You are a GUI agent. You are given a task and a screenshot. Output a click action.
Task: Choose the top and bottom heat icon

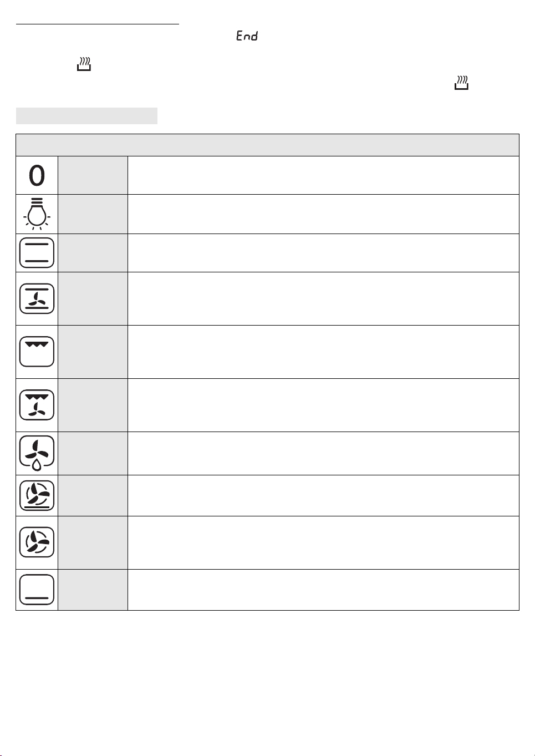click(37, 253)
